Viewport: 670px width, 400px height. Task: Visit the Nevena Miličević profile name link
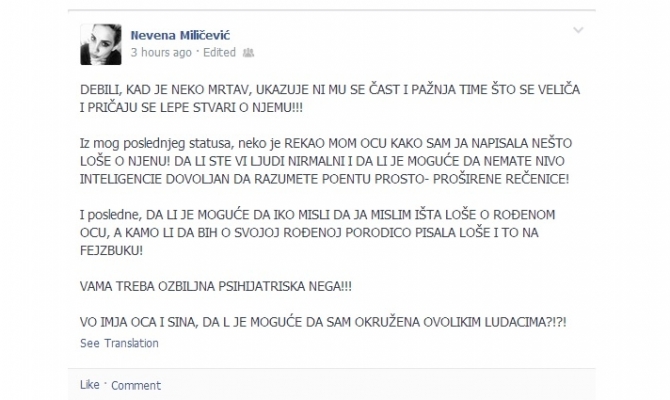point(180,35)
